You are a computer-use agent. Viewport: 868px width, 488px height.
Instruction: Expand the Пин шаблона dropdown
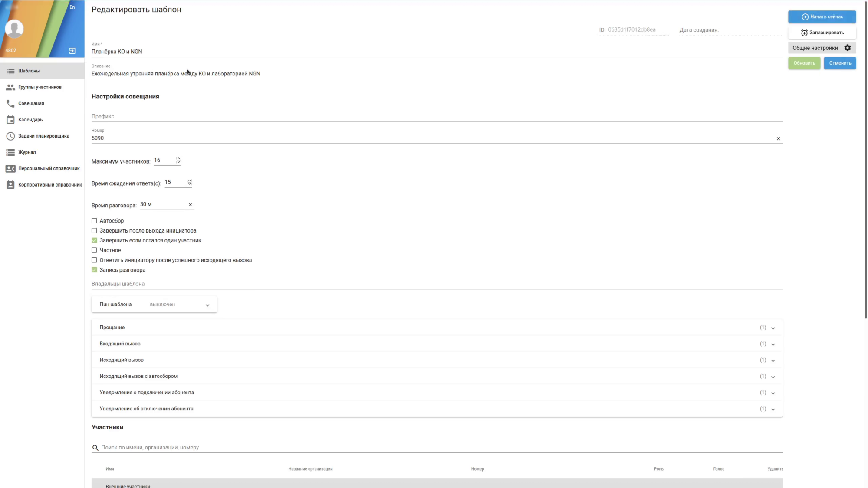[x=207, y=305]
